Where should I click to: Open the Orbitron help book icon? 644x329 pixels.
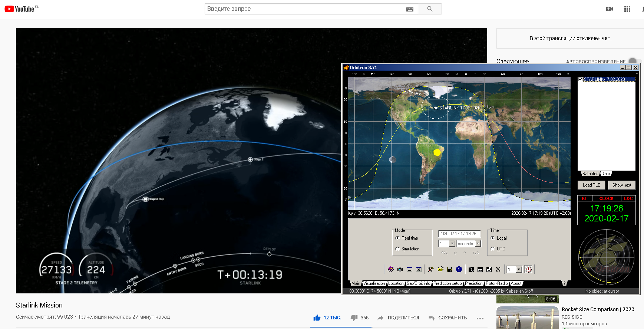tap(390, 269)
